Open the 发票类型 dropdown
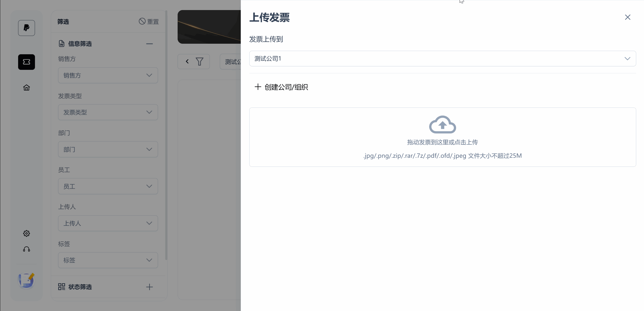Image resolution: width=644 pixels, height=311 pixels. pyautogui.click(x=108, y=112)
